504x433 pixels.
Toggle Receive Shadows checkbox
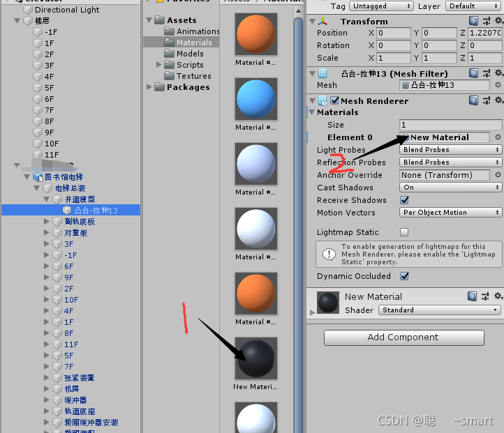pyautogui.click(x=404, y=200)
